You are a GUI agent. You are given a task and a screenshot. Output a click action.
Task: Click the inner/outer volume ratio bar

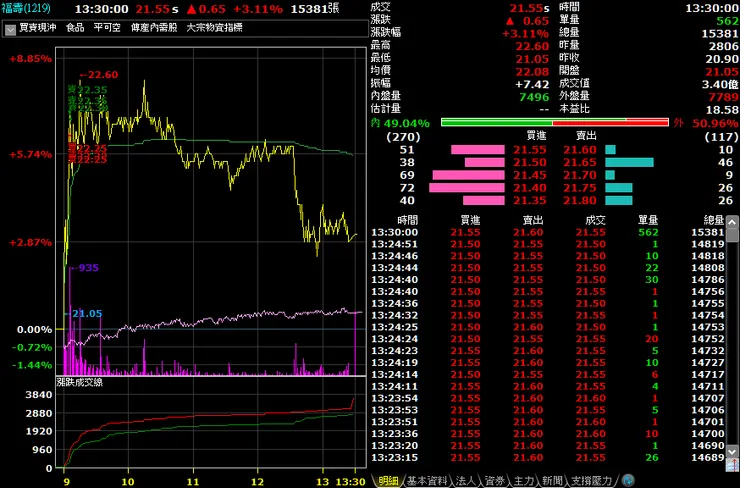555,123
